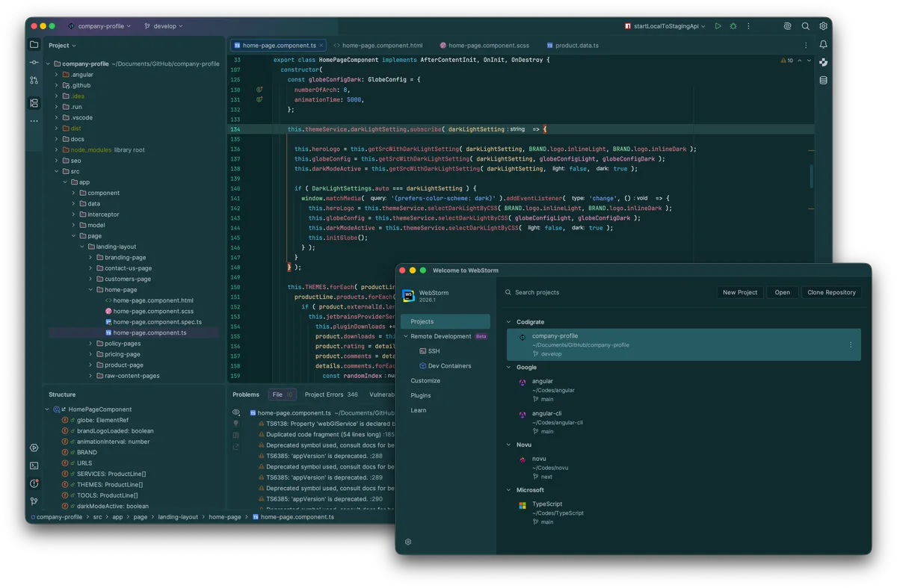Open Dev Containers under Remote Development

(x=446, y=366)
